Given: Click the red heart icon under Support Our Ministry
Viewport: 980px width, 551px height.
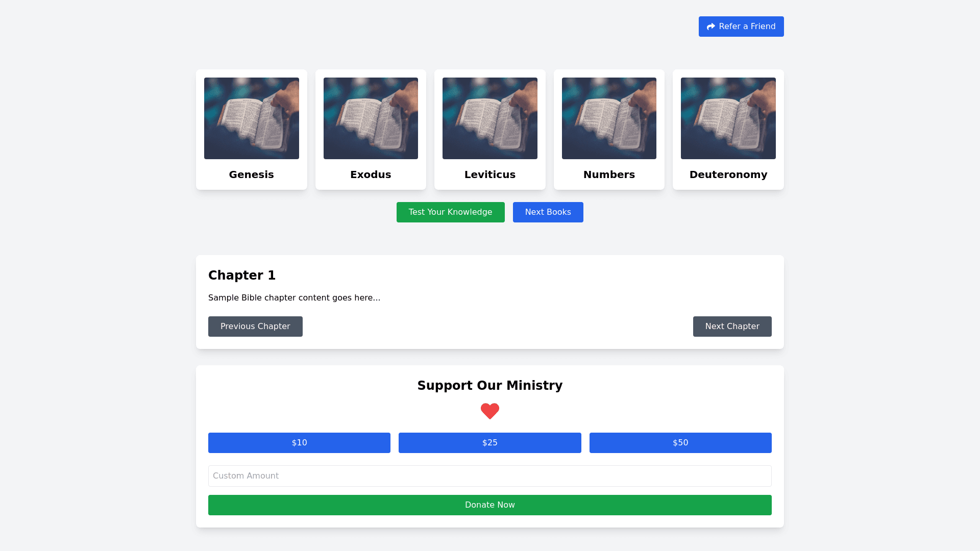Looking at the screenshot, I should pos(489,411).
